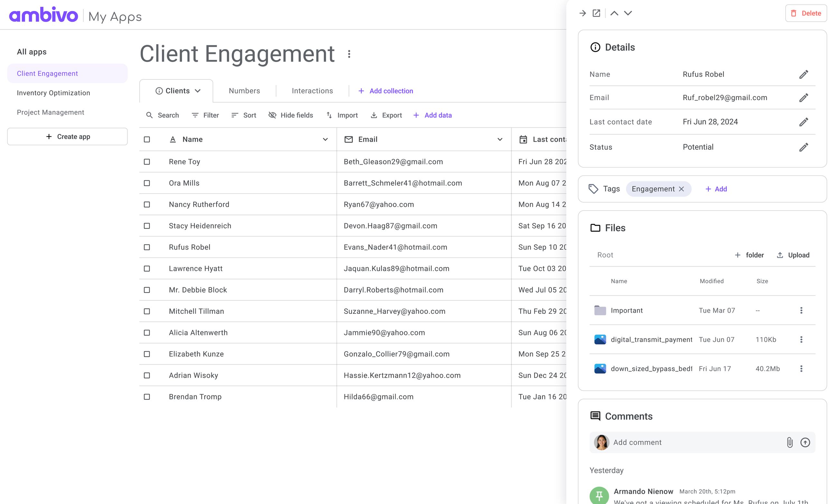
Task: Remove the Engagement tag
Action: tap(682, 189)
